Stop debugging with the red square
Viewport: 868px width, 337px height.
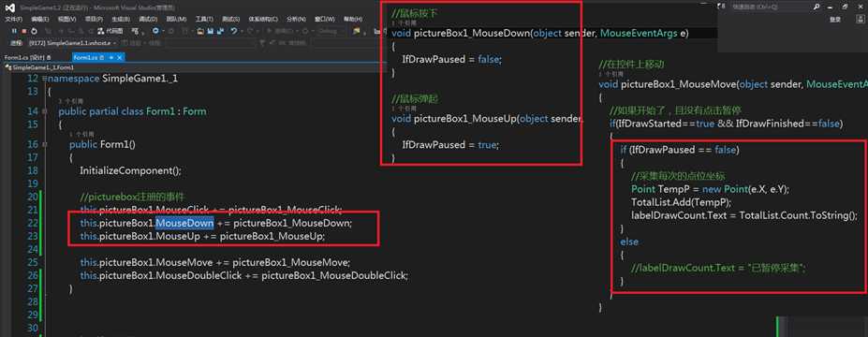click(x=23, y=31)
